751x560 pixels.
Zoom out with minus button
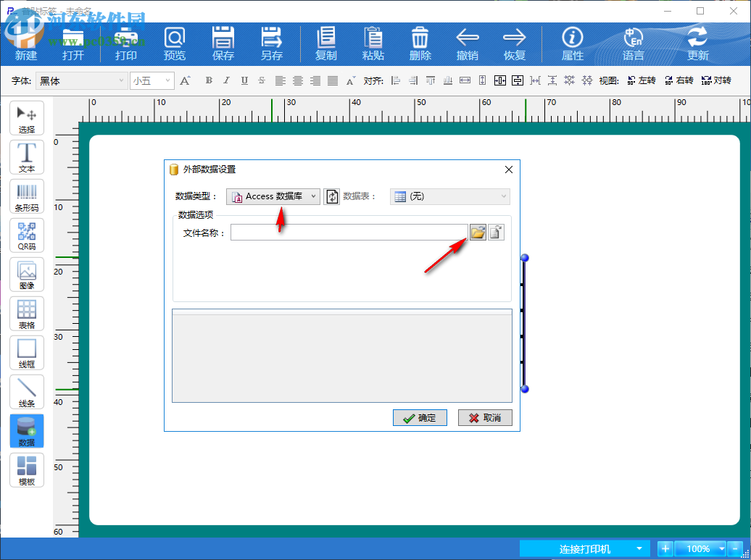pos(735,548)
